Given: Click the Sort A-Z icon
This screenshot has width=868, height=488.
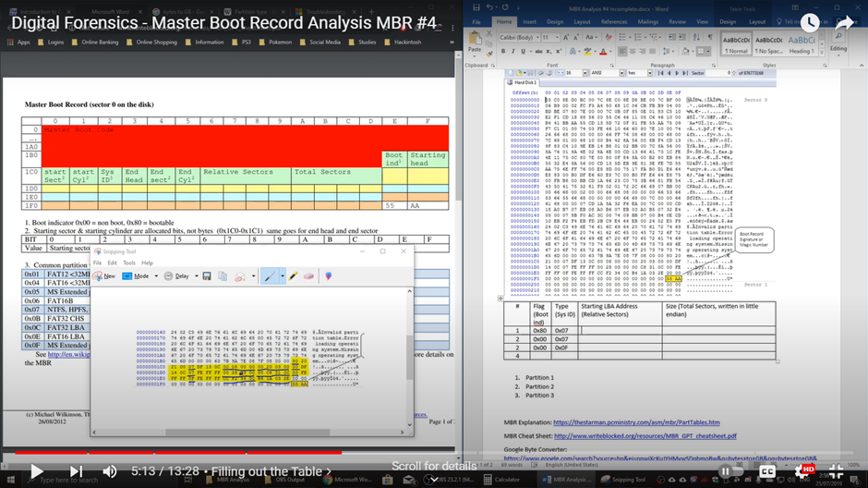Looking at the screenshot, I should pos(696,37).
